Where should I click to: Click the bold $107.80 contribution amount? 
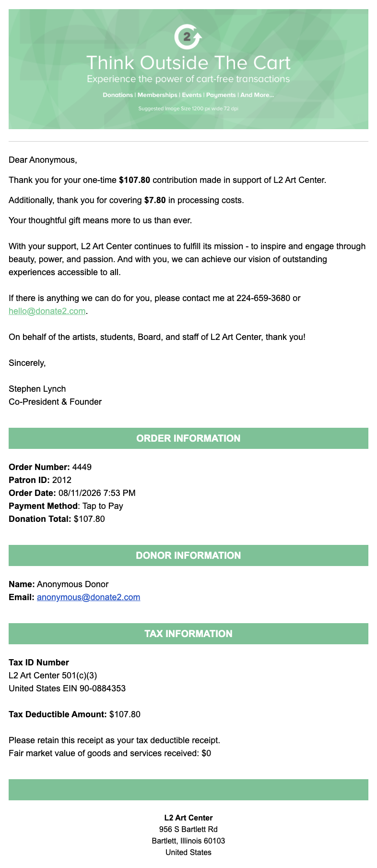134,180
